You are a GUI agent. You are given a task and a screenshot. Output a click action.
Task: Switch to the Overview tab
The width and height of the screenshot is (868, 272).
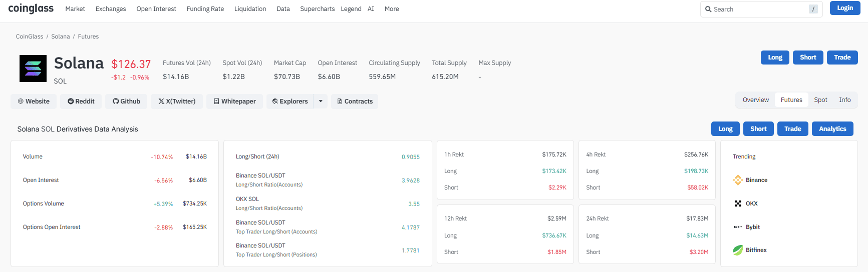755,100
